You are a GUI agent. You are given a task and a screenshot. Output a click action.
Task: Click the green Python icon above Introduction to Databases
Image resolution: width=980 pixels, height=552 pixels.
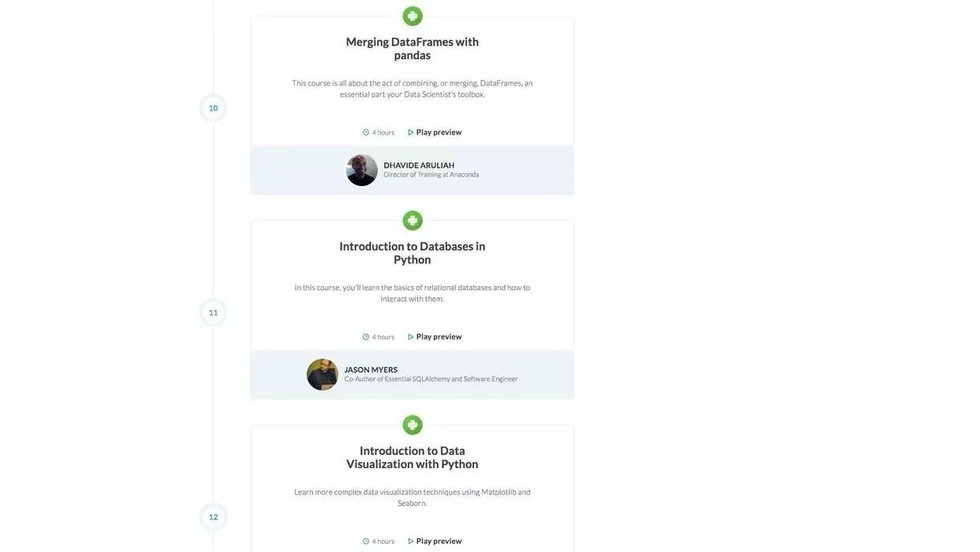point(413,221)
